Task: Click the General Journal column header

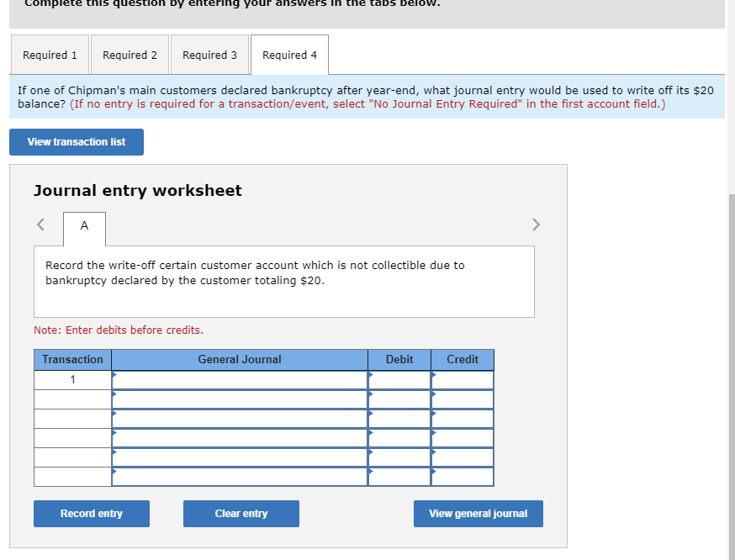Action: tap(240, 359)
